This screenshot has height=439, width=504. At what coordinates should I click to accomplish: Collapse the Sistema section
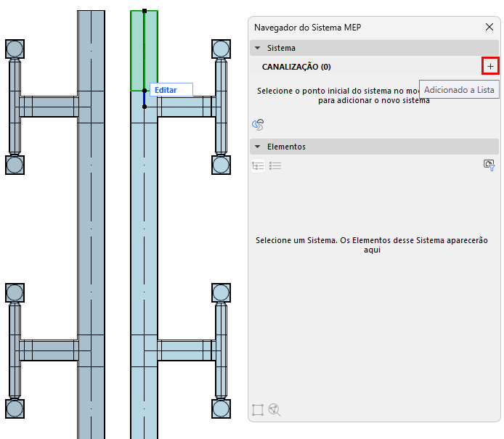point(258,48)
